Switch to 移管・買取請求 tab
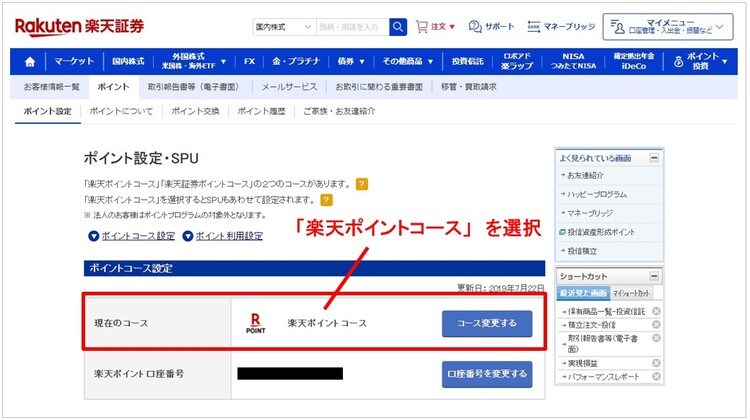This screenshot has height=420, width=750. (x=469, y=87)
